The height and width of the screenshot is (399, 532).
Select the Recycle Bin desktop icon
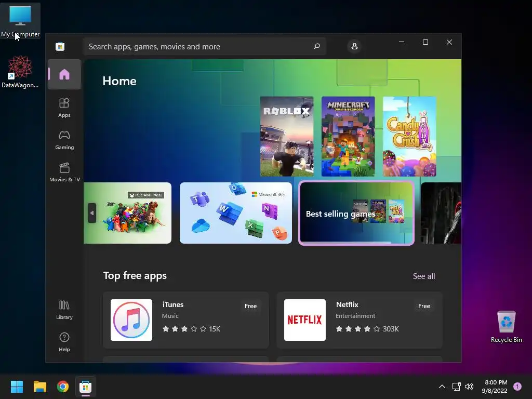507,327
